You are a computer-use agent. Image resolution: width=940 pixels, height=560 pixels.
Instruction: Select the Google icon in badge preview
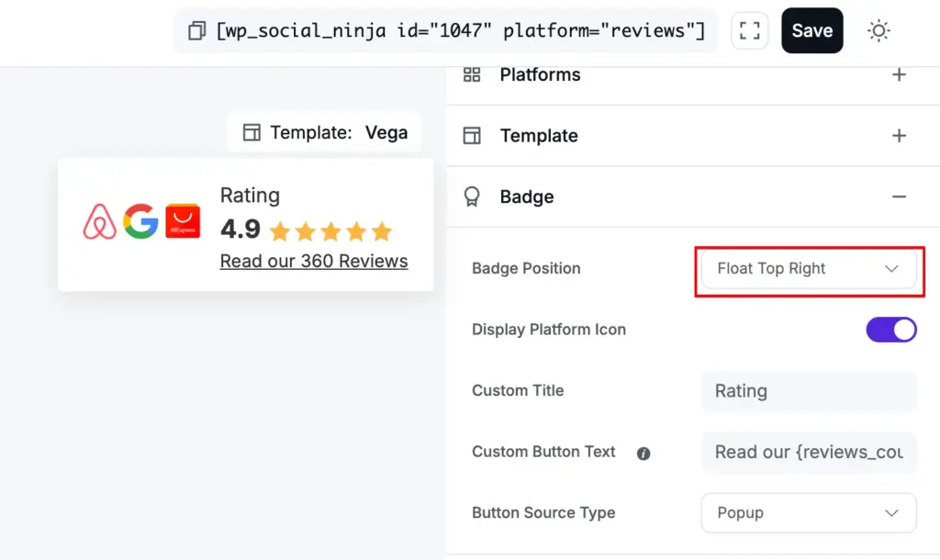click(x=140, y=223)
